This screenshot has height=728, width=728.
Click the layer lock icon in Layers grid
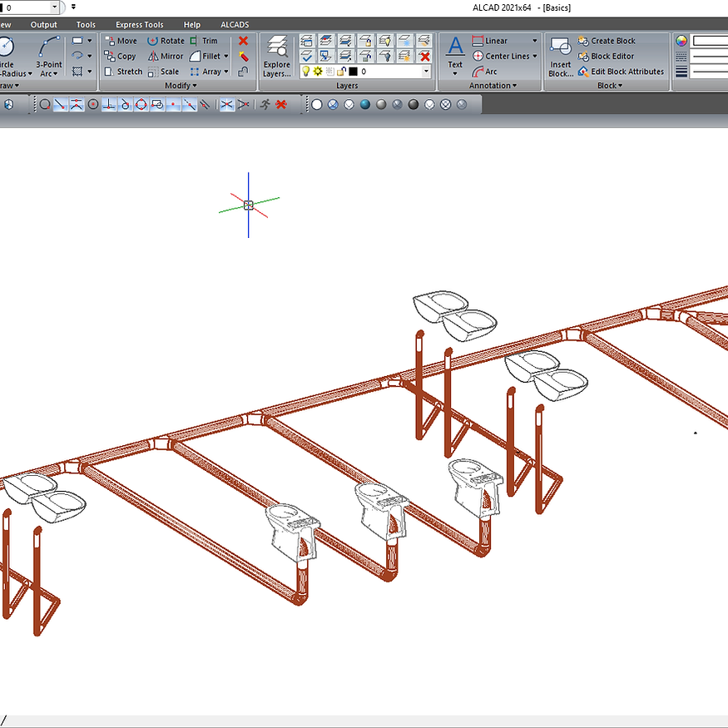(x=365, y=41)
